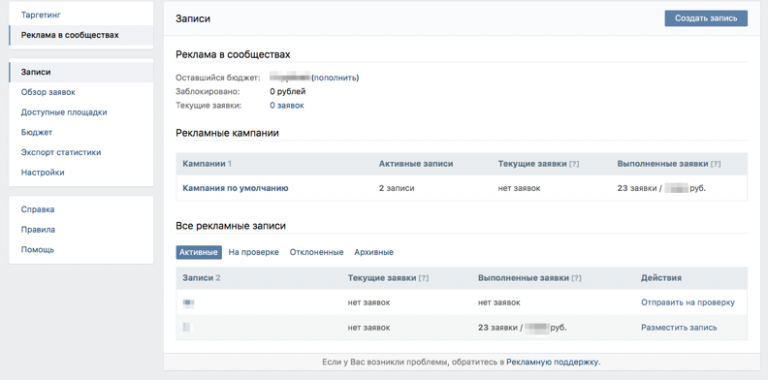Open Настройки in sidebar
The height and width of the screenshot is (380, 768).
(x=42, y=172)
